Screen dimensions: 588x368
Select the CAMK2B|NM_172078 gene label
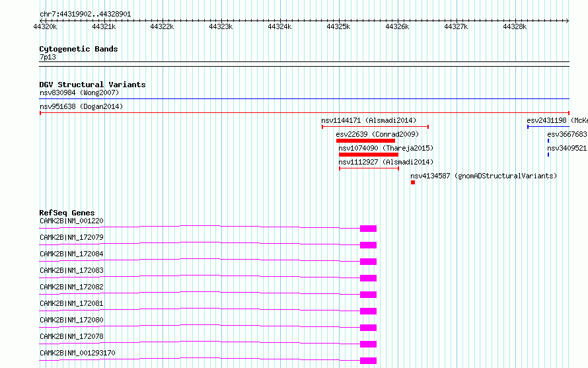71,336
